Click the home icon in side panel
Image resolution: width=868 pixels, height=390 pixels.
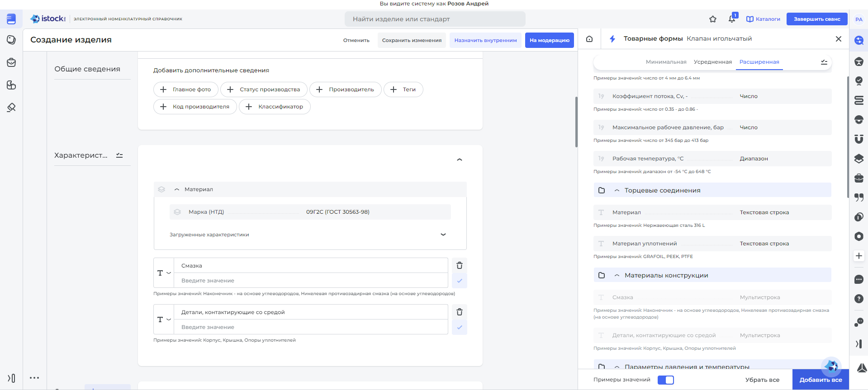point(589,39)
